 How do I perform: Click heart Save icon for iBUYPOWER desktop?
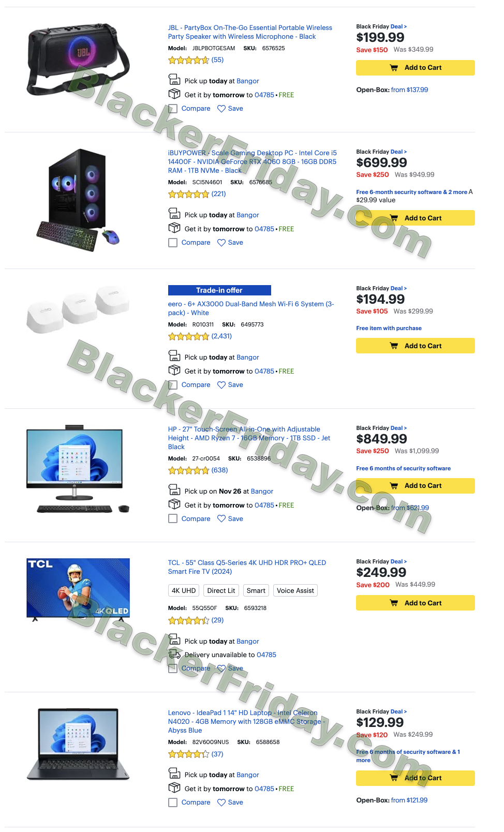coord(221,243)
